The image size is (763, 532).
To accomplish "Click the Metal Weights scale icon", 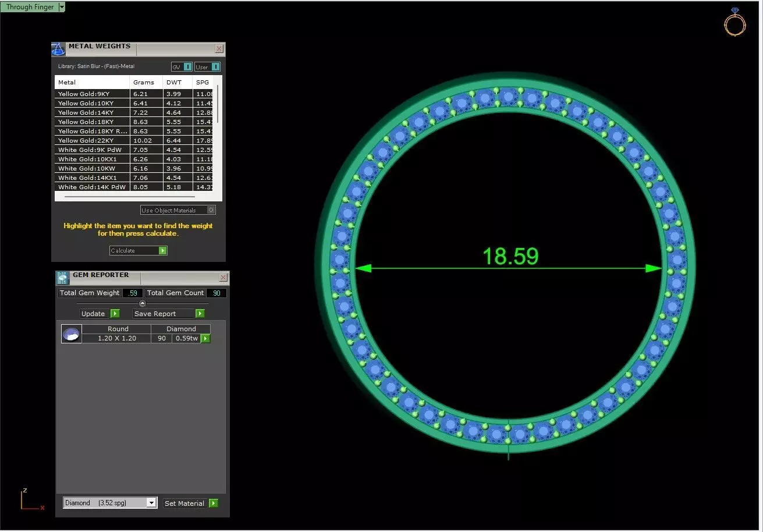I will tap(58, 49).
